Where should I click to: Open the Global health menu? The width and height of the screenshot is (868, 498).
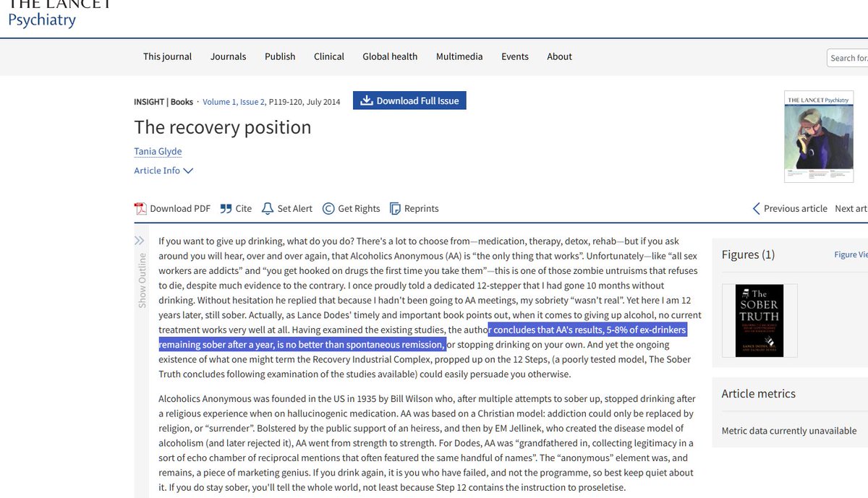(390, 56)
